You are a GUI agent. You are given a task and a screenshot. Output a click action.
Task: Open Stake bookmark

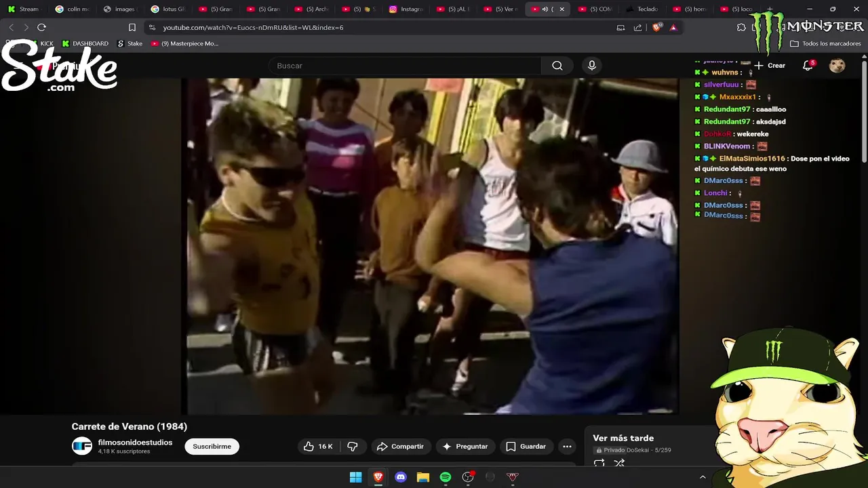click(x=130, y=43)
